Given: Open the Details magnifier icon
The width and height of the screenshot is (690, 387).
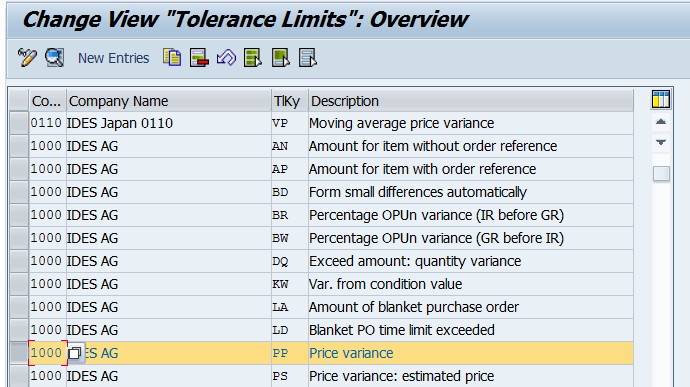Looking at the screenshot, I should click(55, 58).
